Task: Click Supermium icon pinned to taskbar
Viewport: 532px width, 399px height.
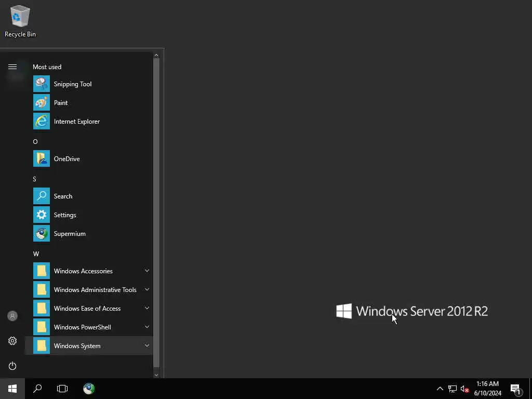Action: point(89,389)
